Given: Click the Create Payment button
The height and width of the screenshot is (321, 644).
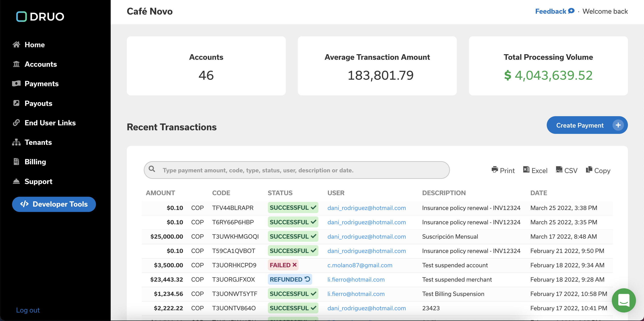Looking at the screenshot, I should pos(587,125).
